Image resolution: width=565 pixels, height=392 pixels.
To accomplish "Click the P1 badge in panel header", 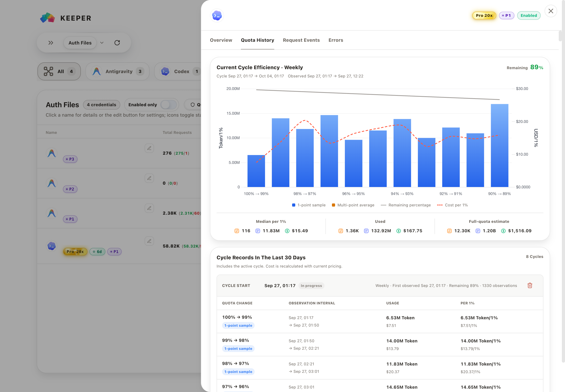I will pos(507,15).
